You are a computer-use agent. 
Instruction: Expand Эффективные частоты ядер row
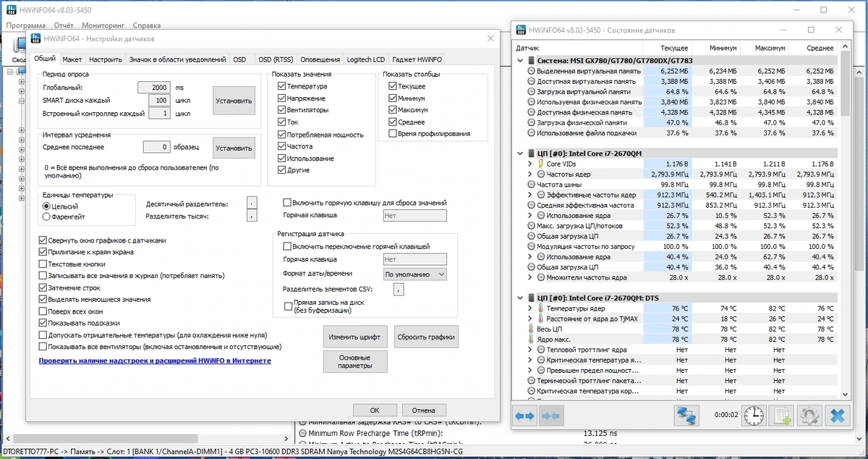tap(531, 195)
